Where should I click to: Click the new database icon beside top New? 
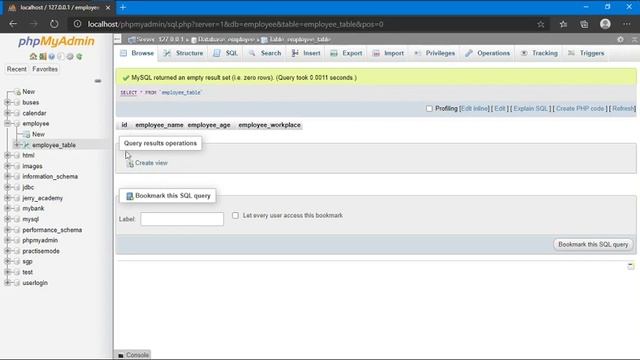click(x=18, y=92)
